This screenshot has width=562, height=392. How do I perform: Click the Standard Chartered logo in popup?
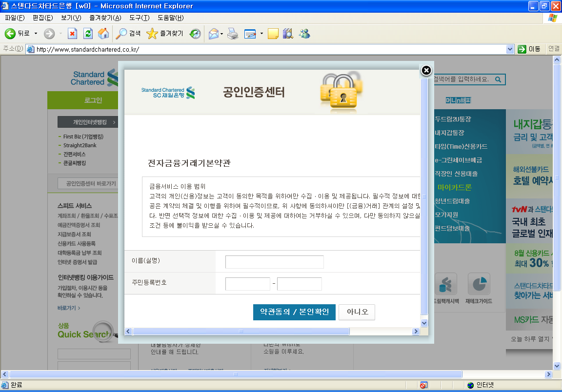pos(168,93)
